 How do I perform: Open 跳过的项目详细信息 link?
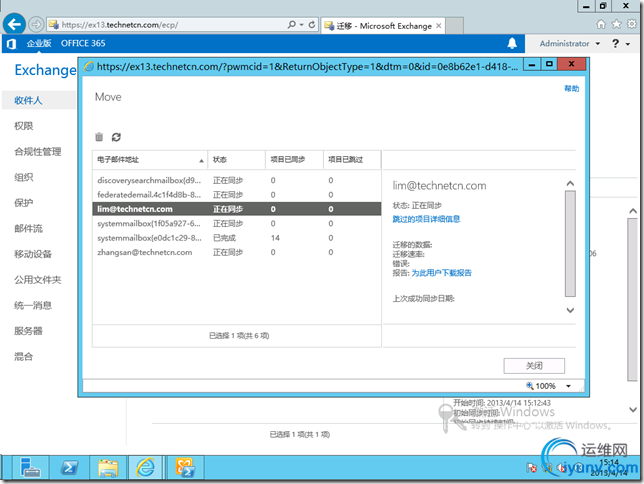(426, 219)
